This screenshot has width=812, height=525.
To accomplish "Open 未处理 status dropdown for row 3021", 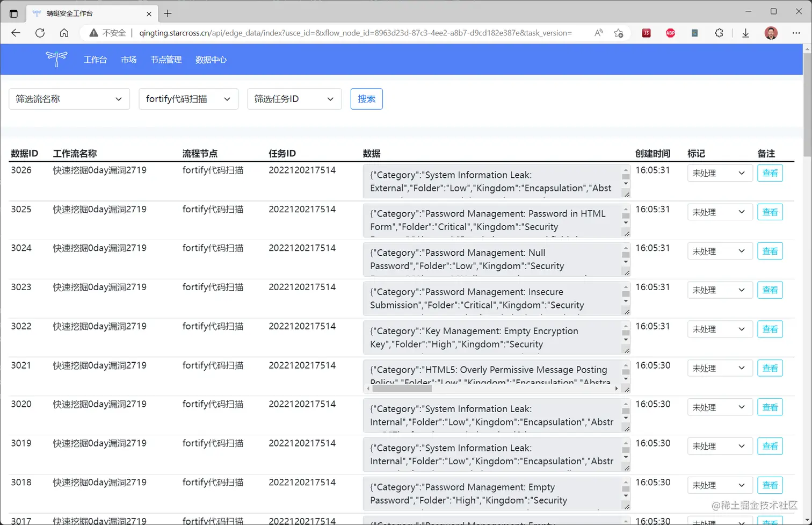I will (720, 368).
